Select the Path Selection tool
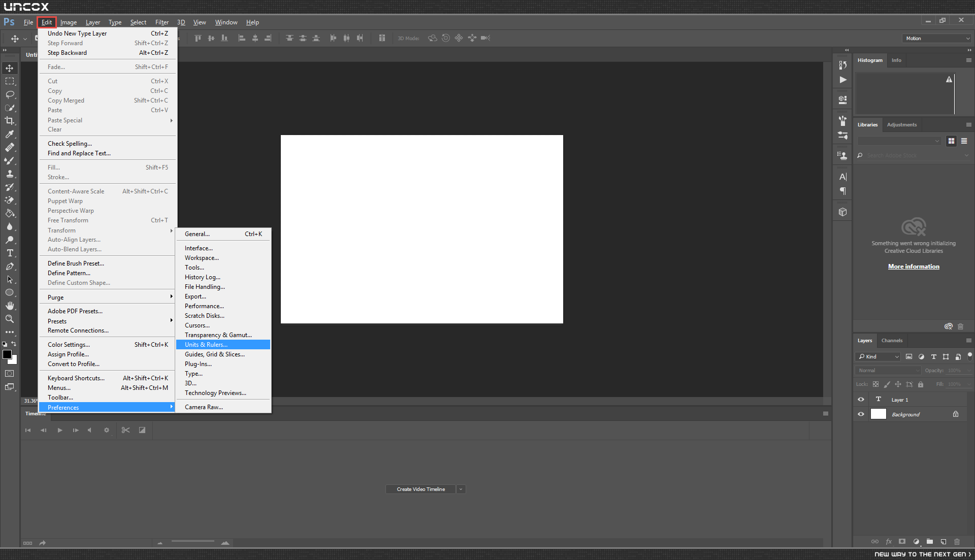Viewport: 975px width, 560px height. (x=10, y=279)
